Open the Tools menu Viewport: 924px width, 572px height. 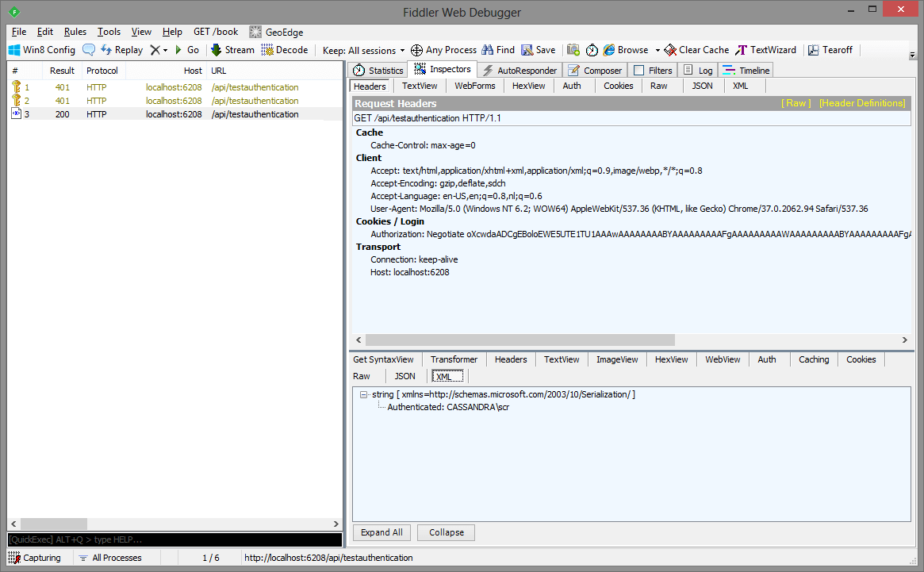(109, 32)
